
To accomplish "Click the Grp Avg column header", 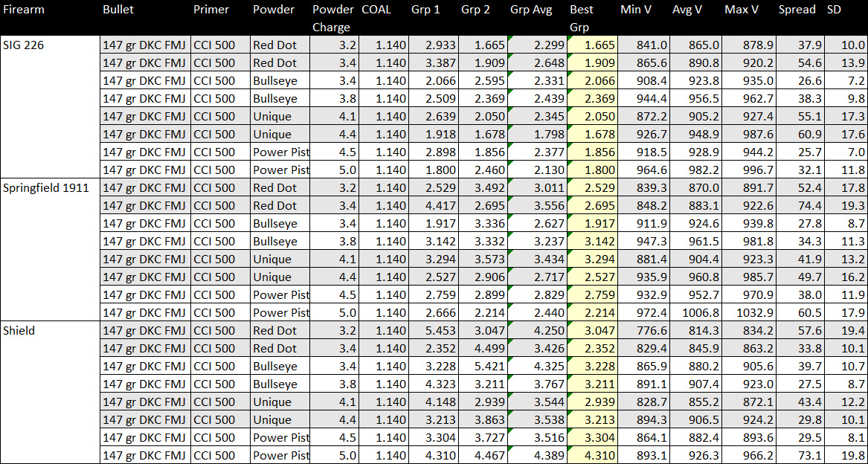I will 530,10.
